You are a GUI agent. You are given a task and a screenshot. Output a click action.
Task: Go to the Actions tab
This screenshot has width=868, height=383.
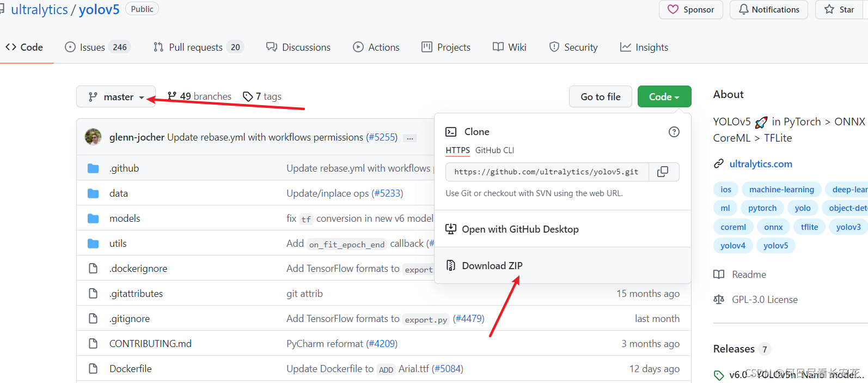click(376, 47)
